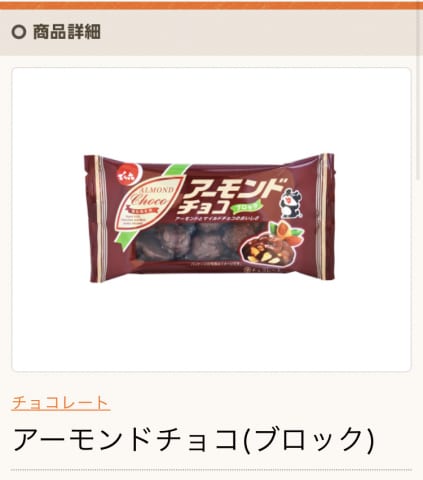Screen dimensions: 423x480
Task: Open the チョコレート category link
Action: click(60, 403)
